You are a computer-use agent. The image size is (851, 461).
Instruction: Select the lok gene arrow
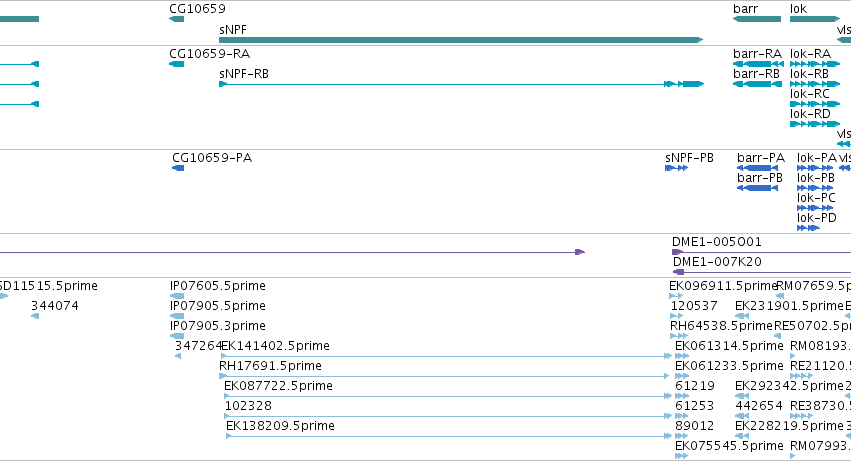[815, 19]
